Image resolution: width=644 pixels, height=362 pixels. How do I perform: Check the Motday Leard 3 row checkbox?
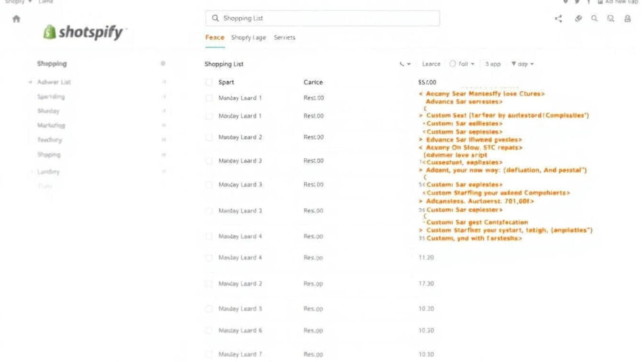pos(209,185)
